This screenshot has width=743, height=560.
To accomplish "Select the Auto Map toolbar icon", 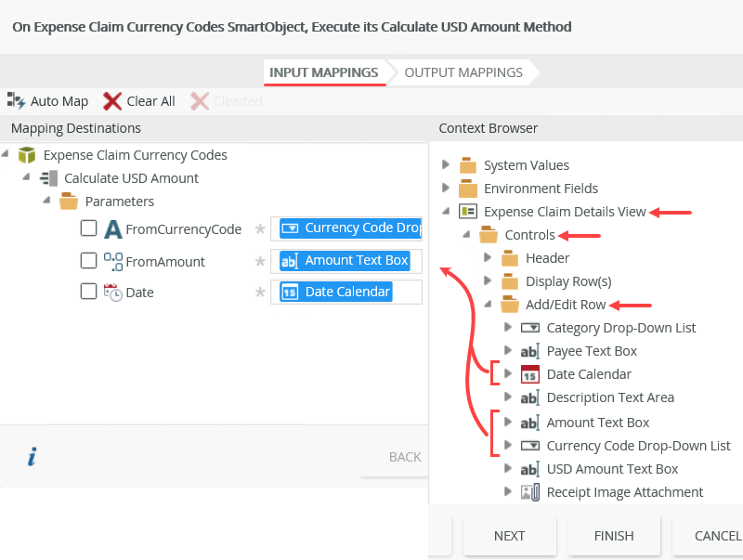I will [x=16, y=101].
